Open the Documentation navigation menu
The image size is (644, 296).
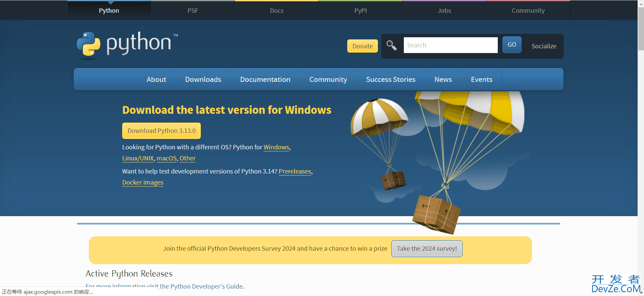coord(265,80)
